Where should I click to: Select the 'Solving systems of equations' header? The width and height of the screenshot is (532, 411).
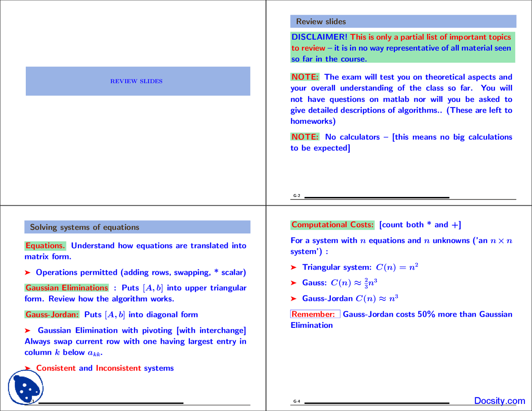pos(137,227)
